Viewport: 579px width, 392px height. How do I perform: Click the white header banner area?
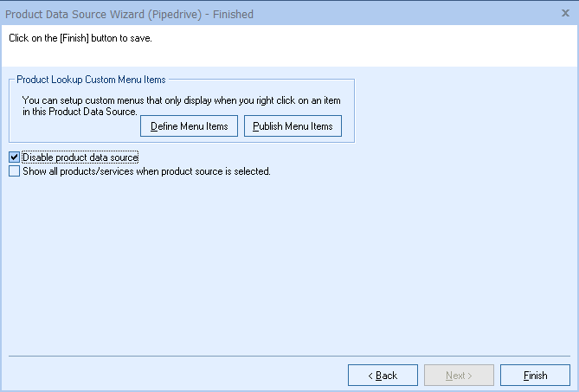click(x=346, y=50)
